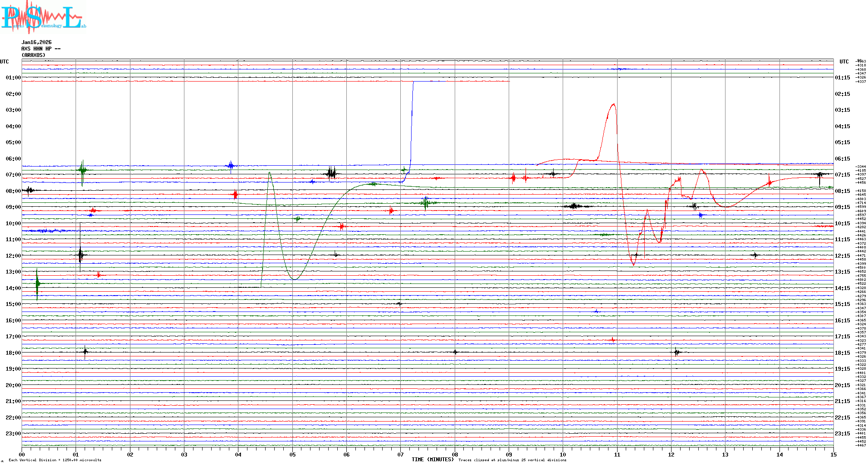Image resolution: width=868 pixels, height=466 pixels.
Task: Click minute 15 on bottom axis
Action: coord(833,454)
